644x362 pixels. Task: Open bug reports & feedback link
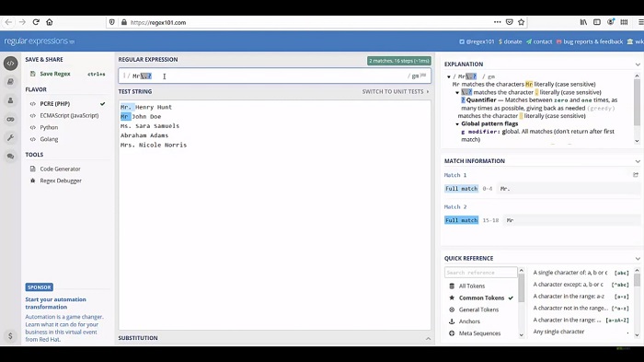click(590, 41)
